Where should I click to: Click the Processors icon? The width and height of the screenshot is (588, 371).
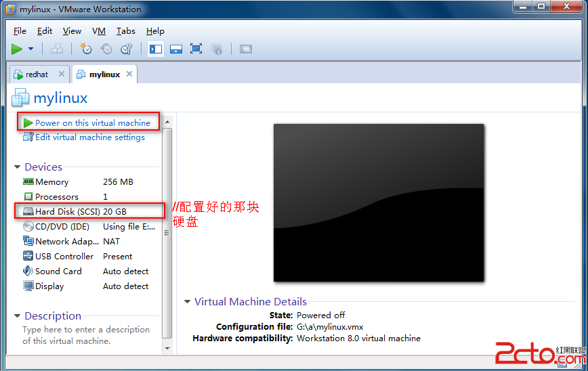click(x=28, y=196)
